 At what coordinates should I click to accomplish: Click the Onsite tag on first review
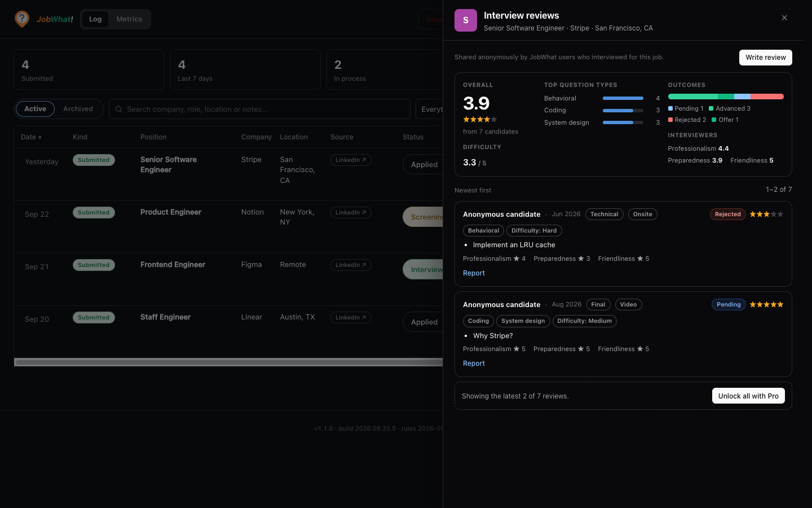pos(643,214)
